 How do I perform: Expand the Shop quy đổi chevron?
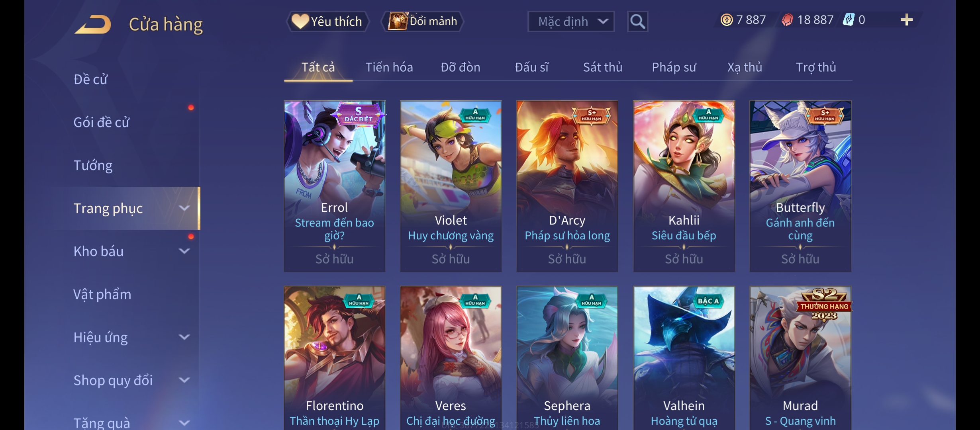[184, 380]
